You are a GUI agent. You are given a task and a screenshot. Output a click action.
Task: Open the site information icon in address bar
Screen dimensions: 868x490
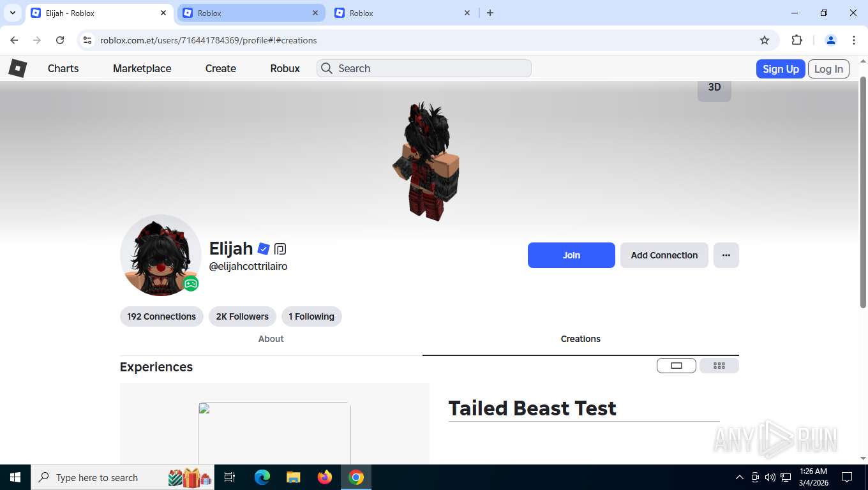click(x=87, y=40)
